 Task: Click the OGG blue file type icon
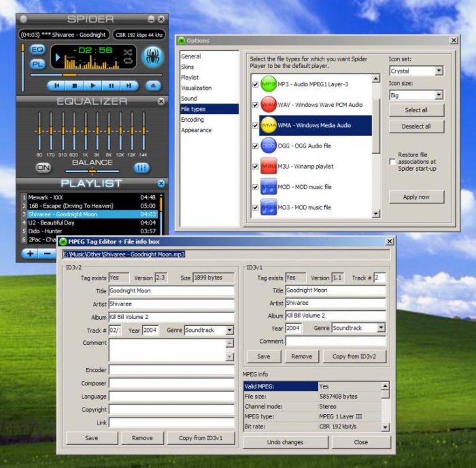pyautogui.click(x=268, y=146)
